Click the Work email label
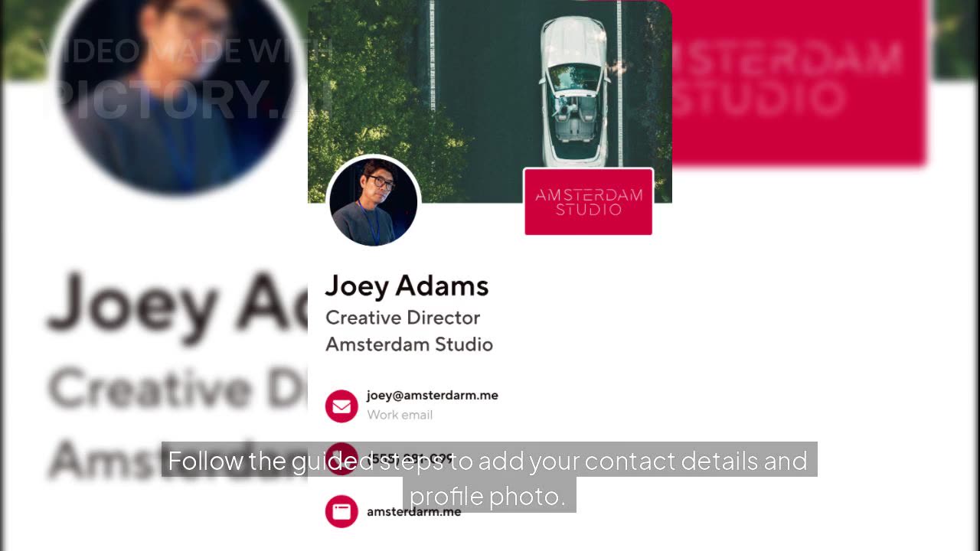The image size is (980, 551). tap(400, 415)
